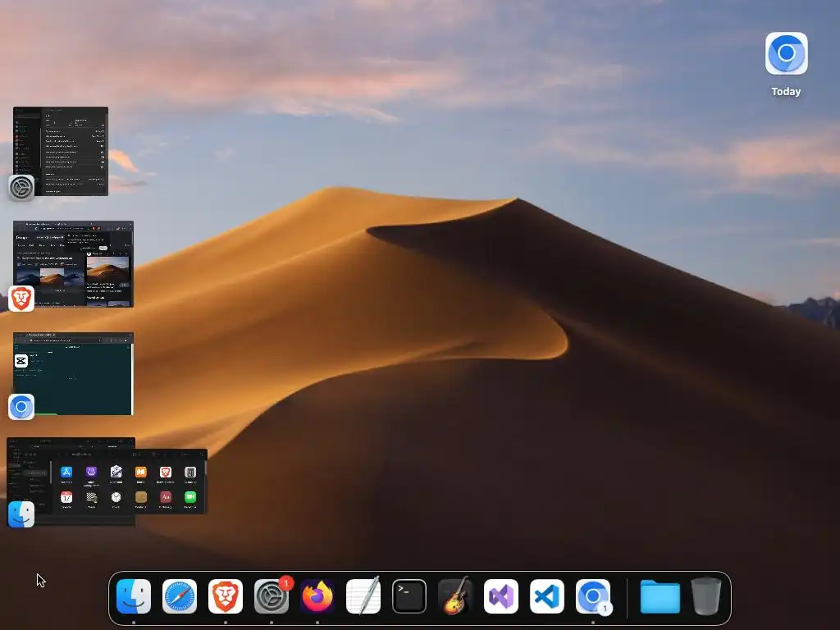Switch to the Chromium teal window thumbnail
The height and width of the screenshot is (630, 840).
click(x=73, y=374)
